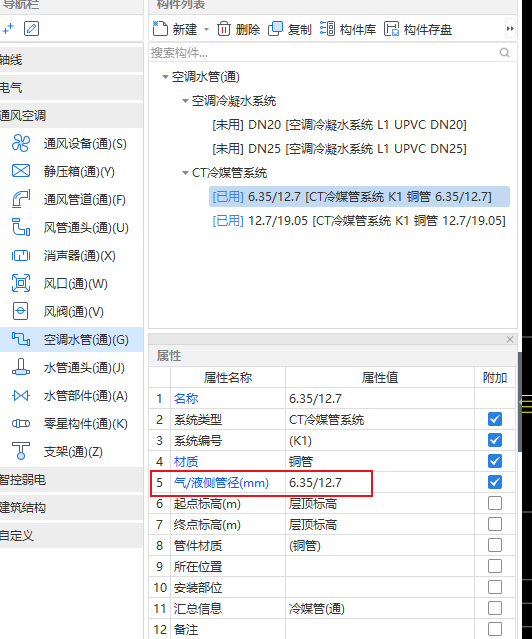Collapse the 通风空调 navigation section

[x=71, y=115]
